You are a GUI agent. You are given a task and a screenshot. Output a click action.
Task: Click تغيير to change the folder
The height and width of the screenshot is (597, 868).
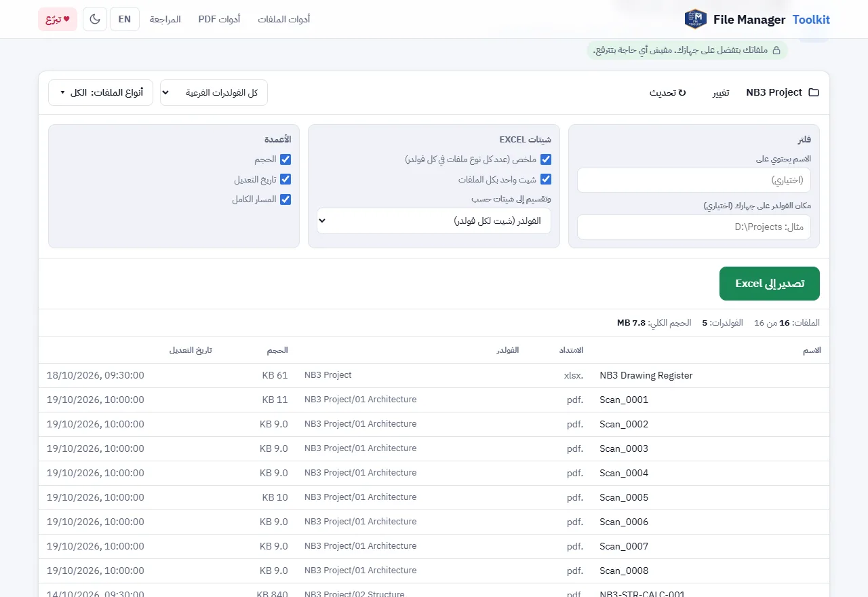click(720, 92)
